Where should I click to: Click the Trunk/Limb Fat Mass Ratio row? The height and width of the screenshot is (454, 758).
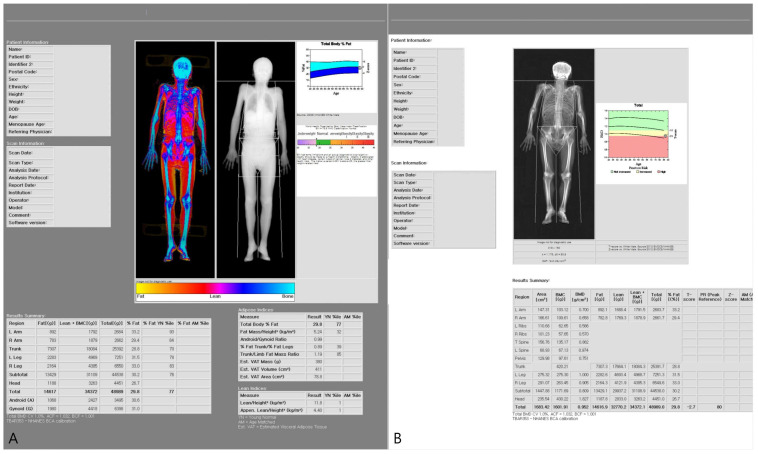click(300, 354)
